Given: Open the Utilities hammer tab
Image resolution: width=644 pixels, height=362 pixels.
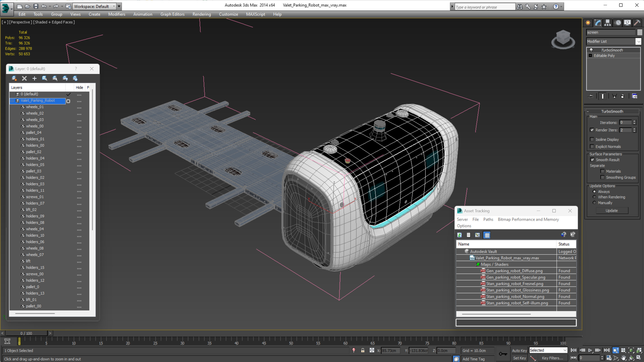Looking at the screenshot, I should click(x=637, y=23).
